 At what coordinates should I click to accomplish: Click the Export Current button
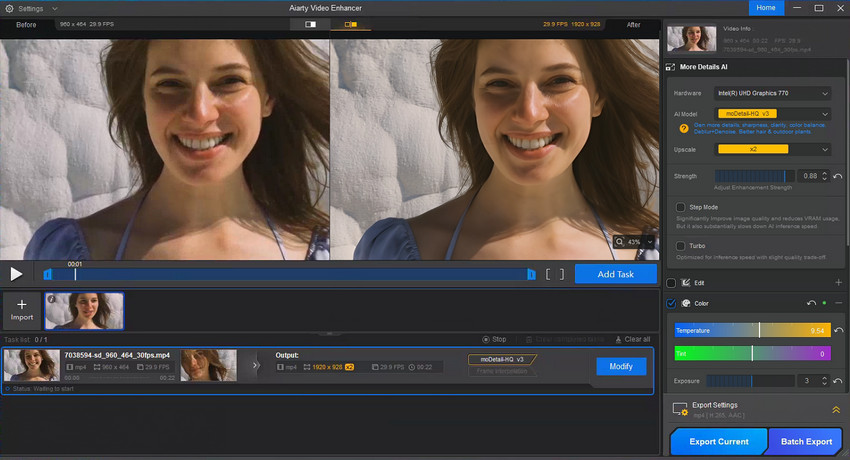pyautogui.click(x=719, y=442)
